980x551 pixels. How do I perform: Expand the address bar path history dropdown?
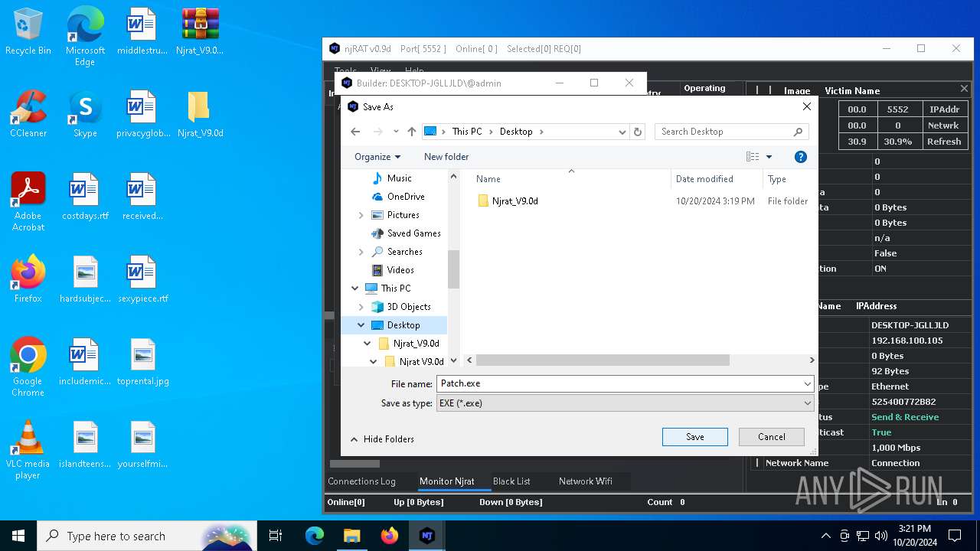tap(622, 132)
